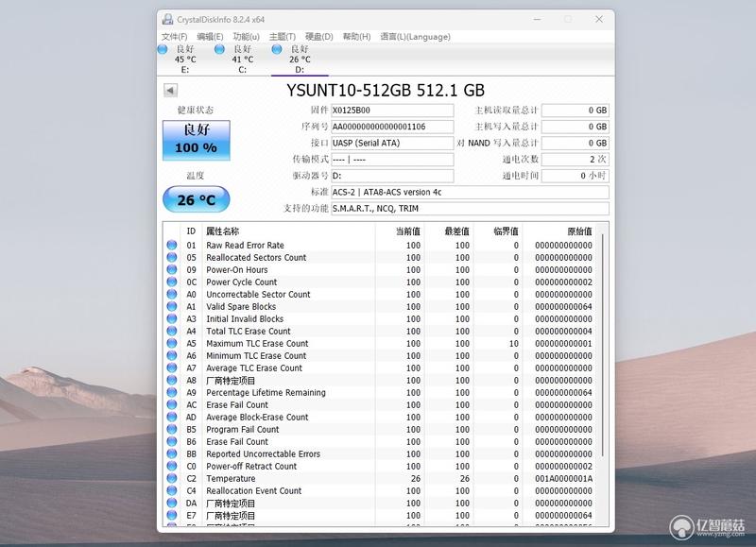Click the drive letter field showing D:
This screenshot has height=547, width=756.
[x=392, y=176]
